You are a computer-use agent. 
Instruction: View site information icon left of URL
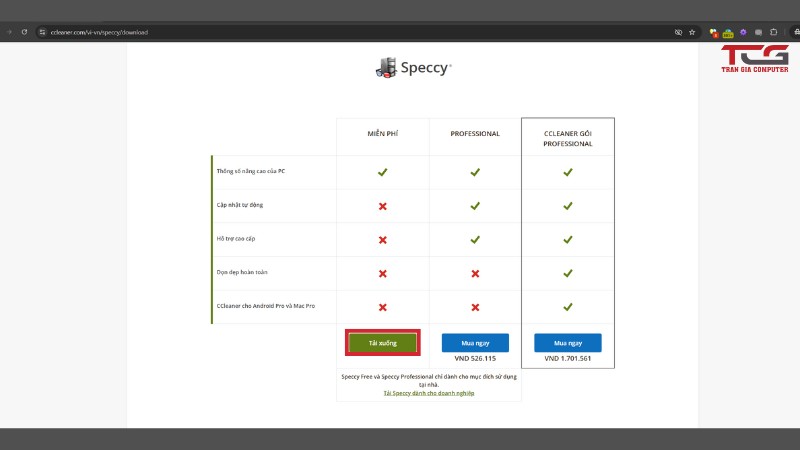tap(42, 32)
